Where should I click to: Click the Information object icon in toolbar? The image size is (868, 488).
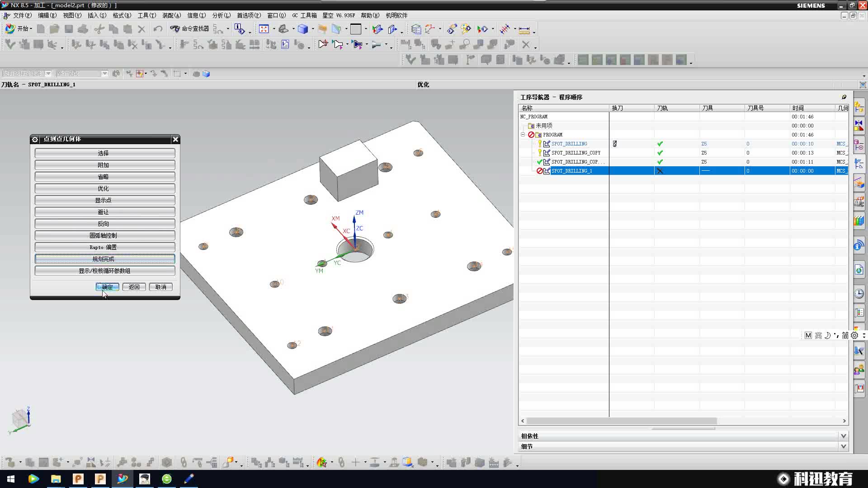click(x=240, y=29)
